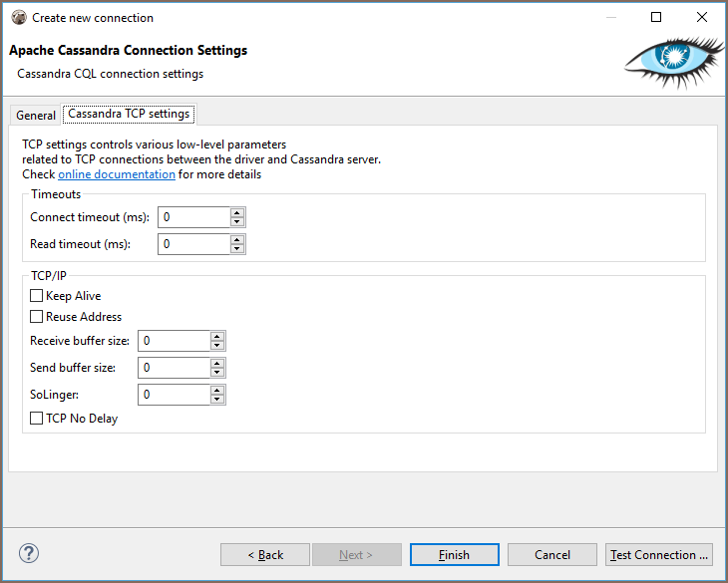Focus the SoLinger input field
This screenshot has height=583, width=728.
pyautogui.click(x=173, y=395)
